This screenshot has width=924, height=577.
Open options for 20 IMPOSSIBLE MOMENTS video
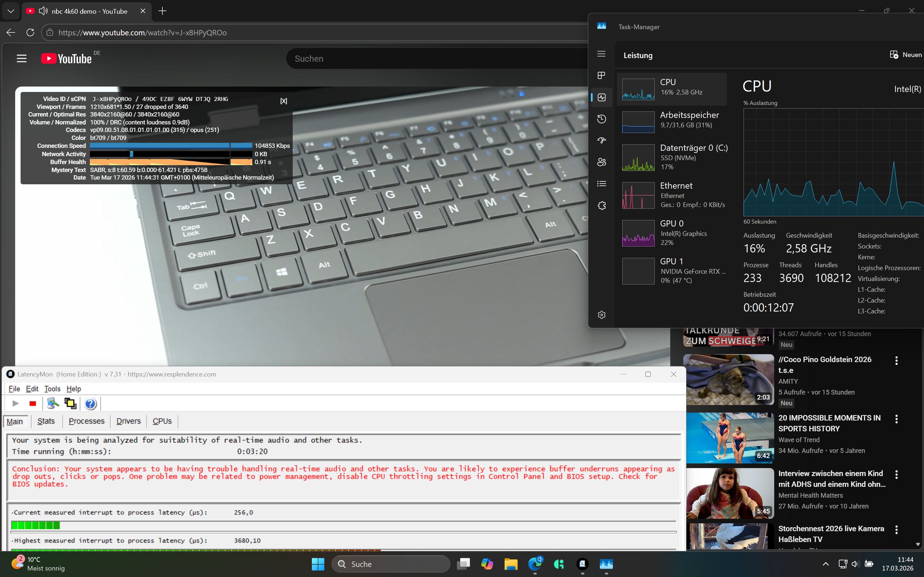point(896,419)
